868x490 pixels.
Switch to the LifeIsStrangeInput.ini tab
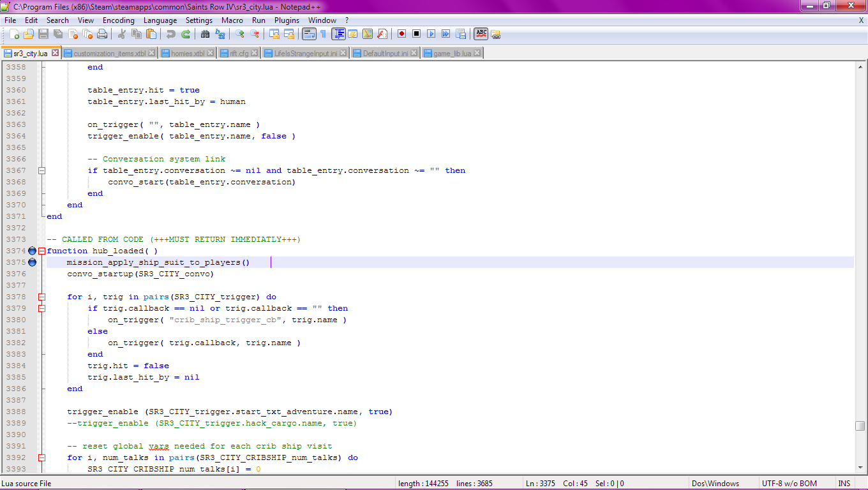coord(305,54)
